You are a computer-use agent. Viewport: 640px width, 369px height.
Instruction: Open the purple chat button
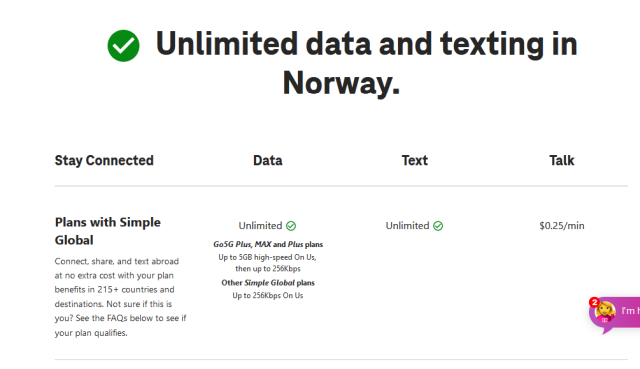pos(614,314)
